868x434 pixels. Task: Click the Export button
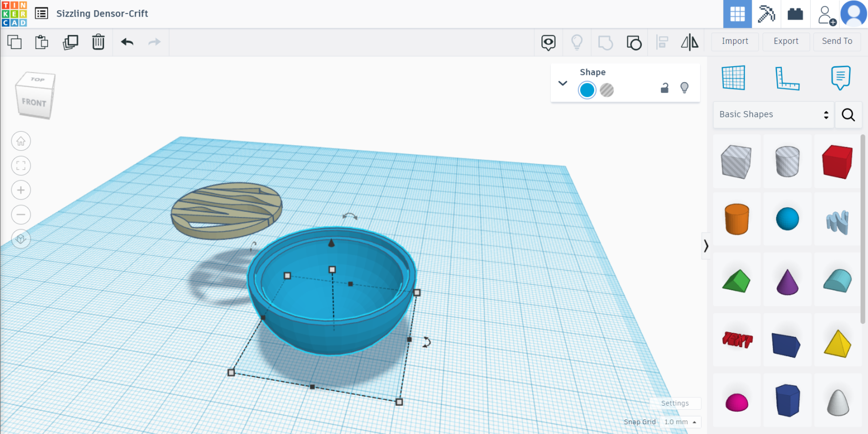pyautogui.click(x=786, y=41)
